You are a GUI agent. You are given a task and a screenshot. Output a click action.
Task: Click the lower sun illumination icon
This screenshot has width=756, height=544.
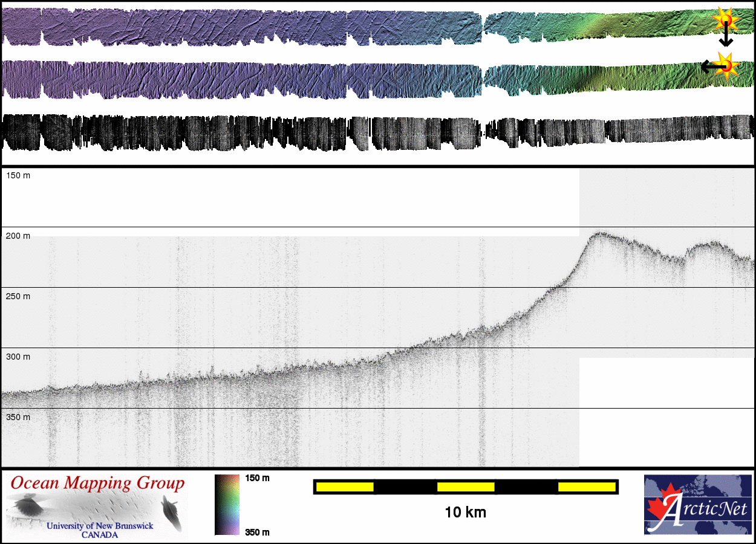tap(726, 65)
